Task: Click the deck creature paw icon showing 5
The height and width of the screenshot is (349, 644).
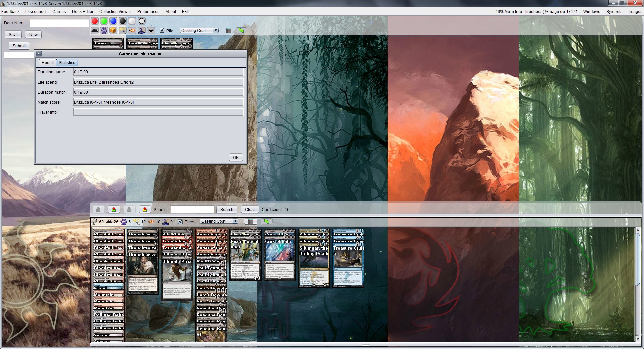Action: (124, 222)
